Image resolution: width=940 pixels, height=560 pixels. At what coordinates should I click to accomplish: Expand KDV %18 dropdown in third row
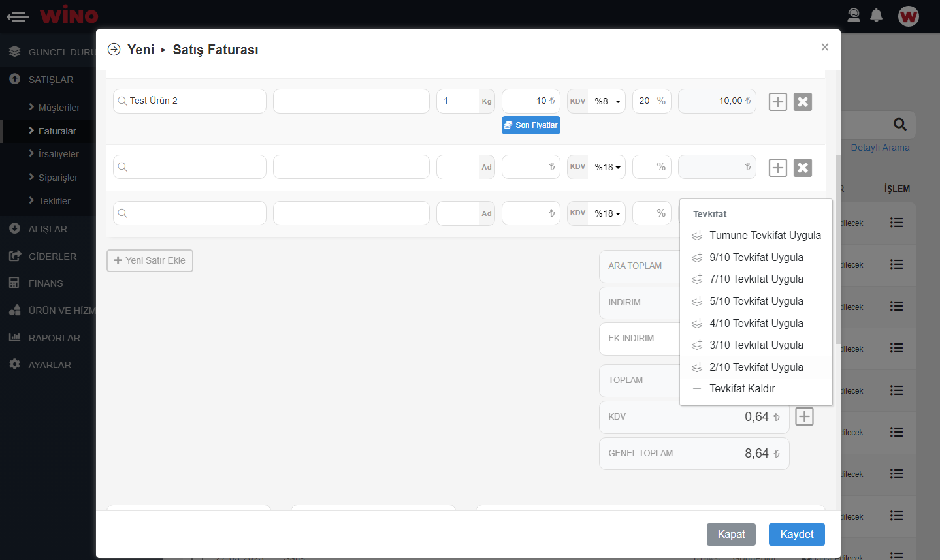607,213
